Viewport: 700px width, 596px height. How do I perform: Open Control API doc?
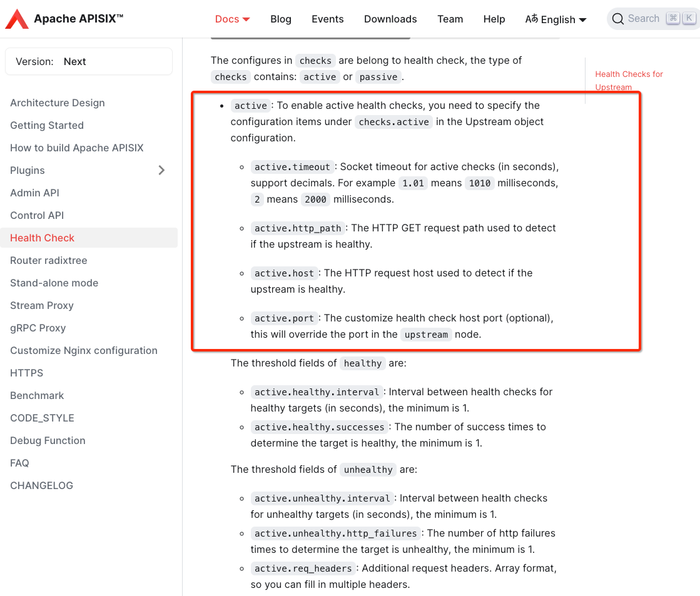(37, 215)
